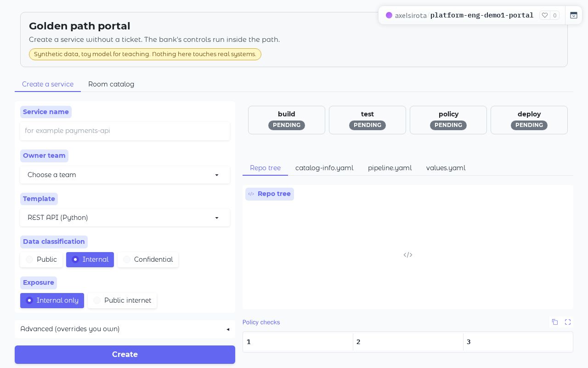Click the policy pipeline stage card
This screenshot has height=368, width=588.
448,120
